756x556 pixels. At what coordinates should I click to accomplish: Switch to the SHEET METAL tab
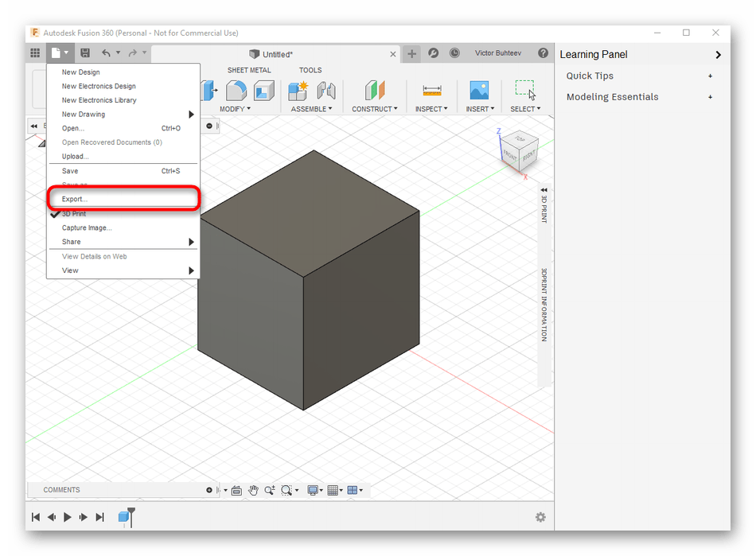[x=249, y=70]
